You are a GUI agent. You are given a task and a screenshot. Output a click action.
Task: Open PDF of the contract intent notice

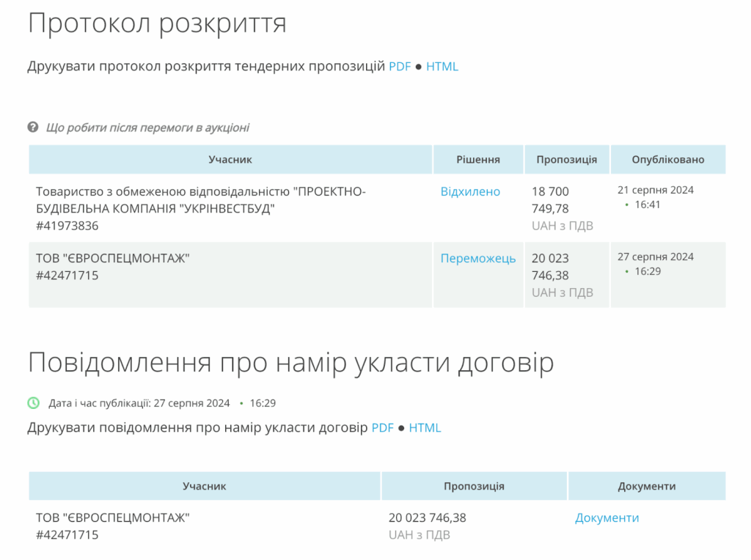(382, 428)
